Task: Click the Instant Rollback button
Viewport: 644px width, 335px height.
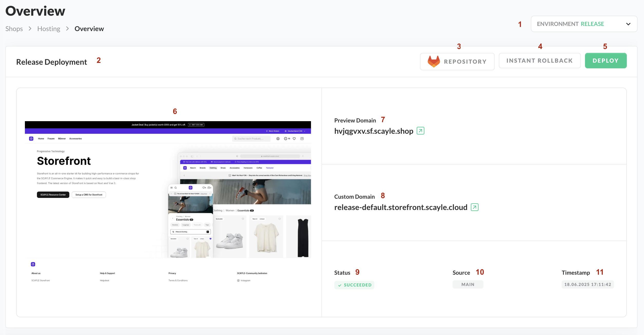Action: [x=539, y=61]
